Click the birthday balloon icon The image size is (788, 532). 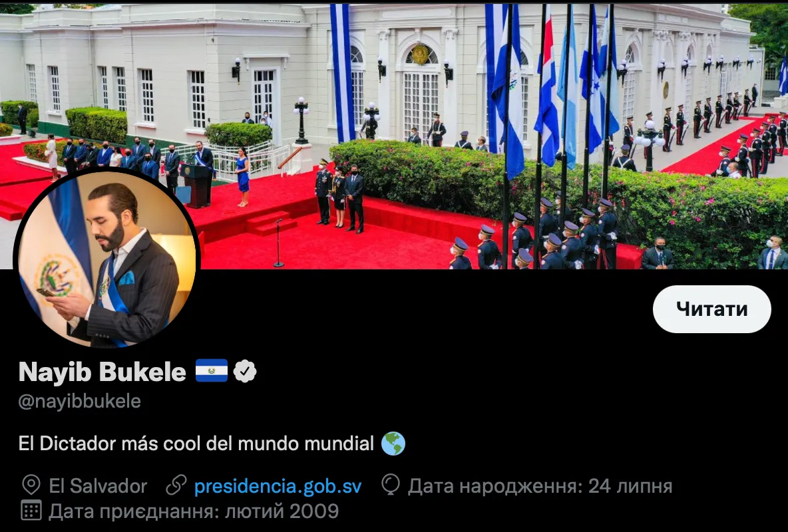(391, 485)
